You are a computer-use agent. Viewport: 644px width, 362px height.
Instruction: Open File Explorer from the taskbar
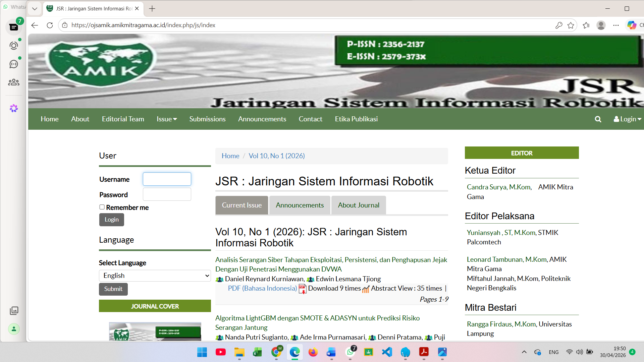239,352
